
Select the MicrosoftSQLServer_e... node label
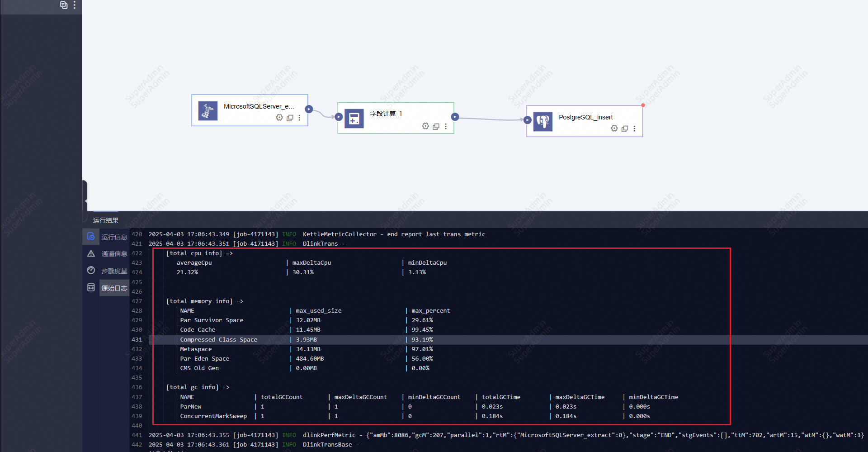[259, 106]
